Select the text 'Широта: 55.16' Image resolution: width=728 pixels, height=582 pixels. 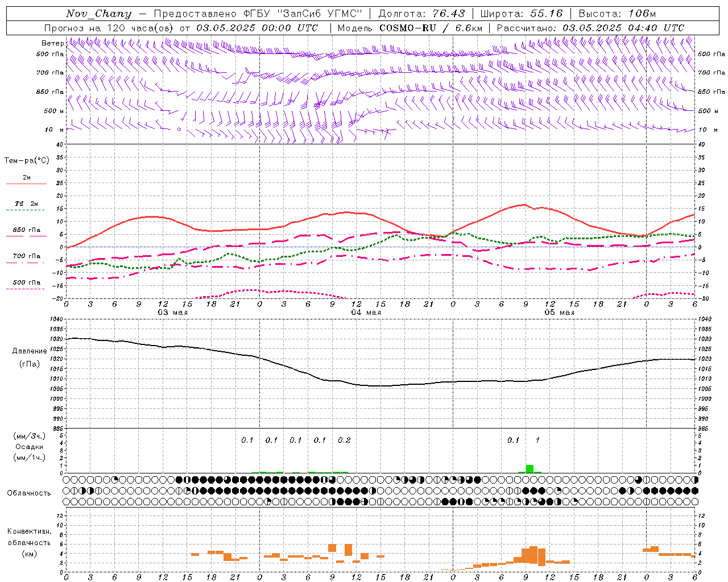[522, 14]
